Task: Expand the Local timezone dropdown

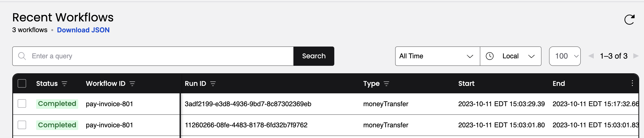Action: (511, 56)
